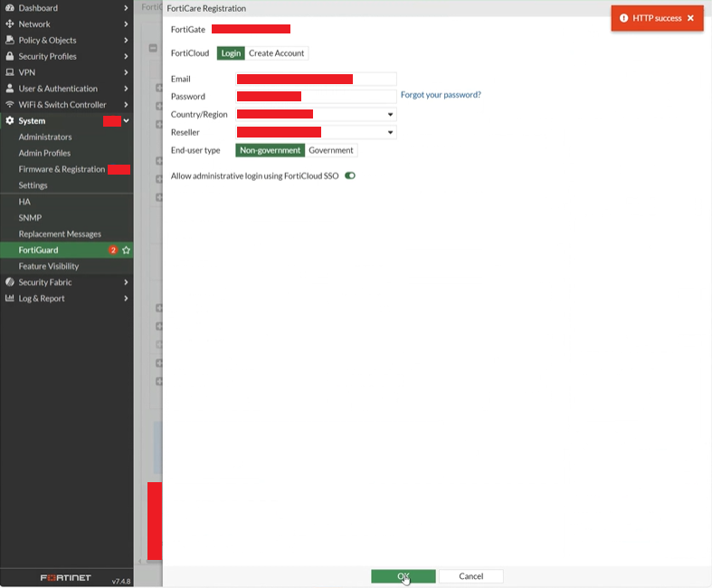Collapse the System menu chevron
The width and height of the screenshot is (712, 588).
click(x=127, y=121)
